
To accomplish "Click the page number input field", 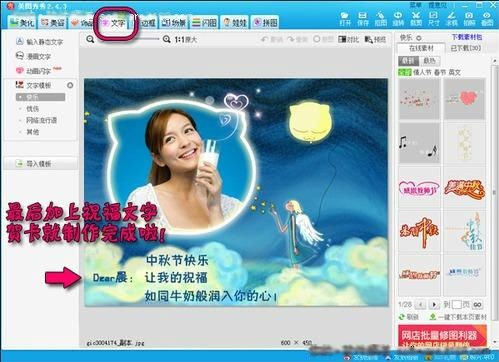I will click(x=456, y=304).
